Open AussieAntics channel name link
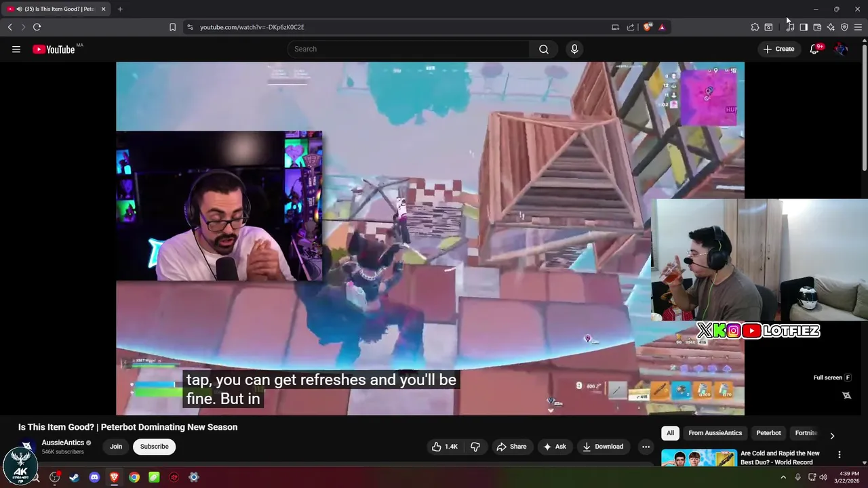 pos(63,443)
